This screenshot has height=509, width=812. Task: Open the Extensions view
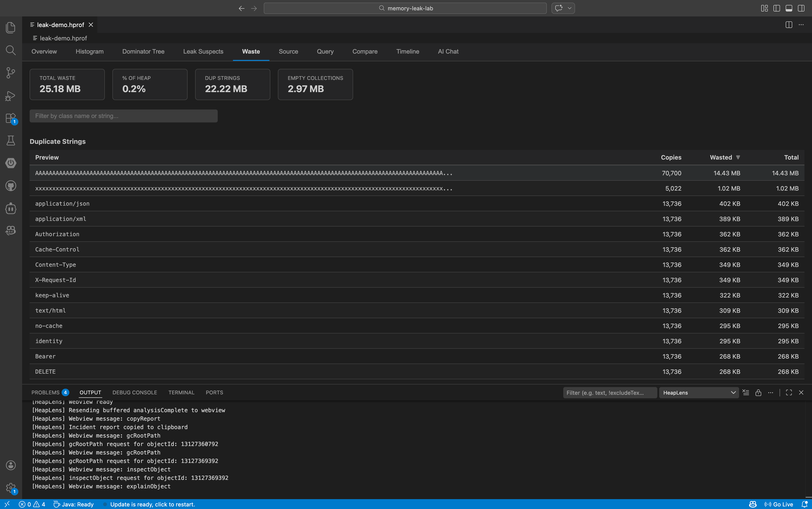click(11, 118)
